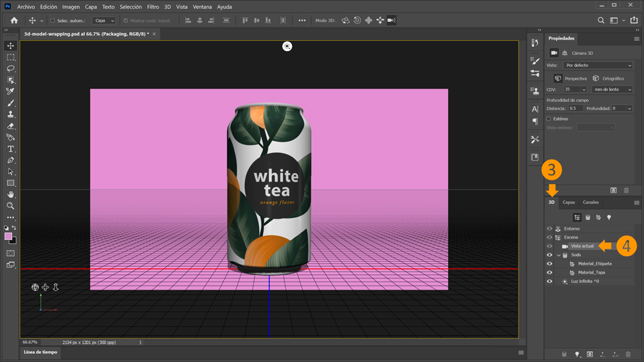Select the Zoom tool

point(11,206)
